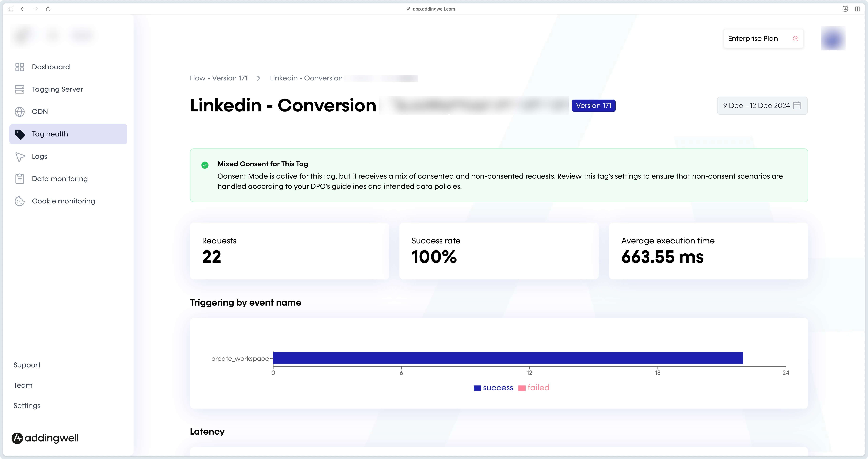Click the Cookie monitoring cookie icon
Image resolution: width=868 pixels, height=459 pixels.
pos(19,201)
